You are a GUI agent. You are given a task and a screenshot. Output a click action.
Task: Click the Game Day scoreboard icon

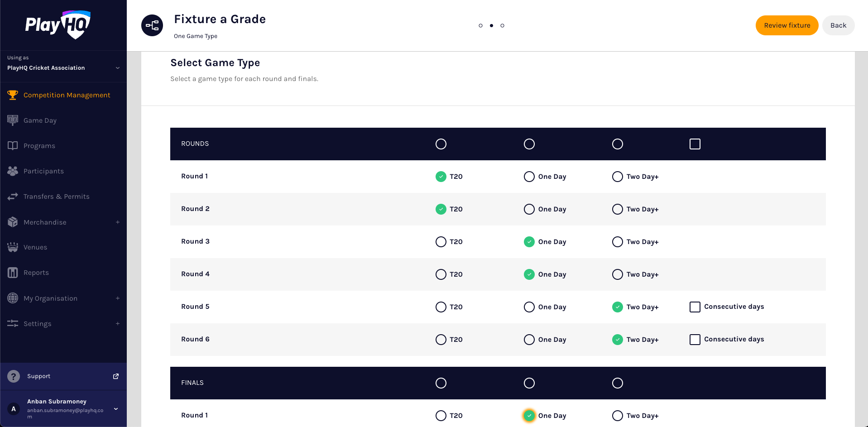[x=13, y=120]
